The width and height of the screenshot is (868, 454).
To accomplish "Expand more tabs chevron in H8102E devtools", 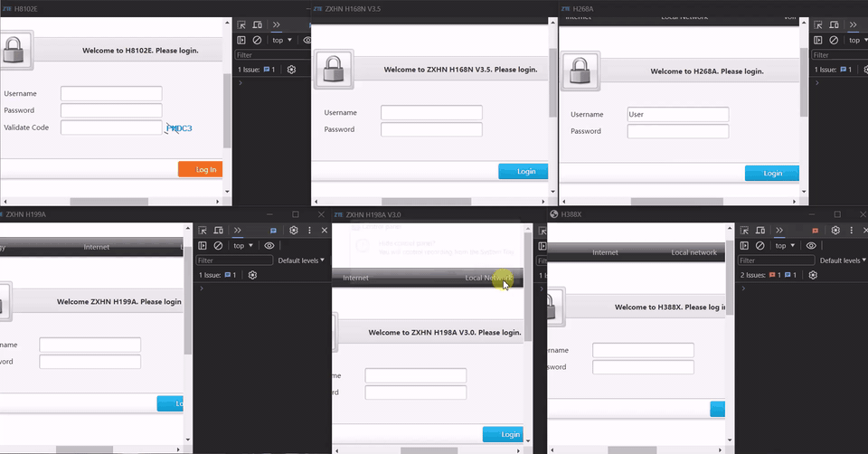I will 277,25.
